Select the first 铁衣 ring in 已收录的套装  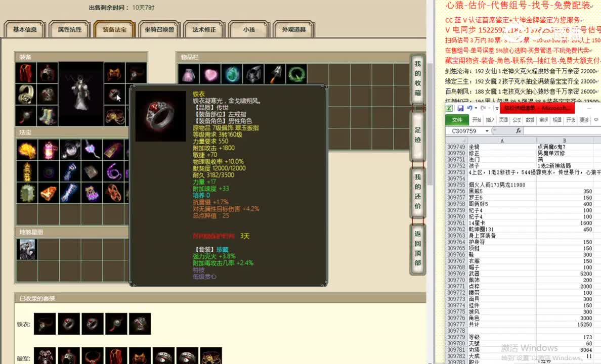click(x=45, y=324)
